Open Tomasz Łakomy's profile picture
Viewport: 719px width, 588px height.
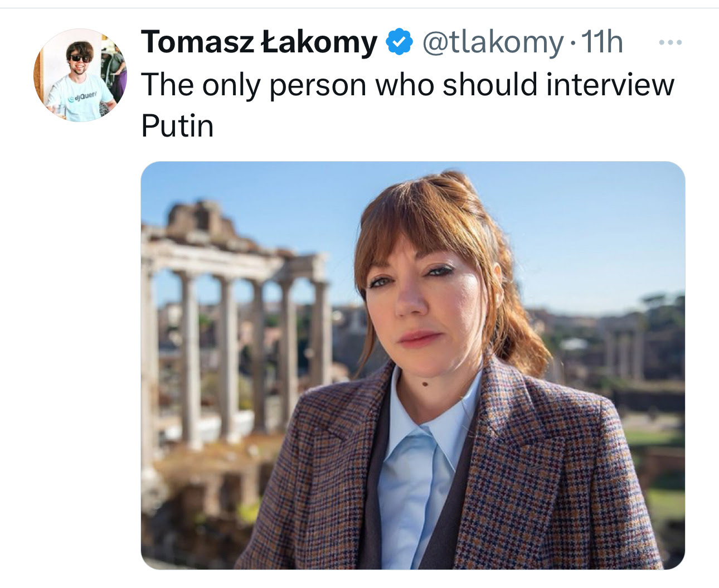80,75
